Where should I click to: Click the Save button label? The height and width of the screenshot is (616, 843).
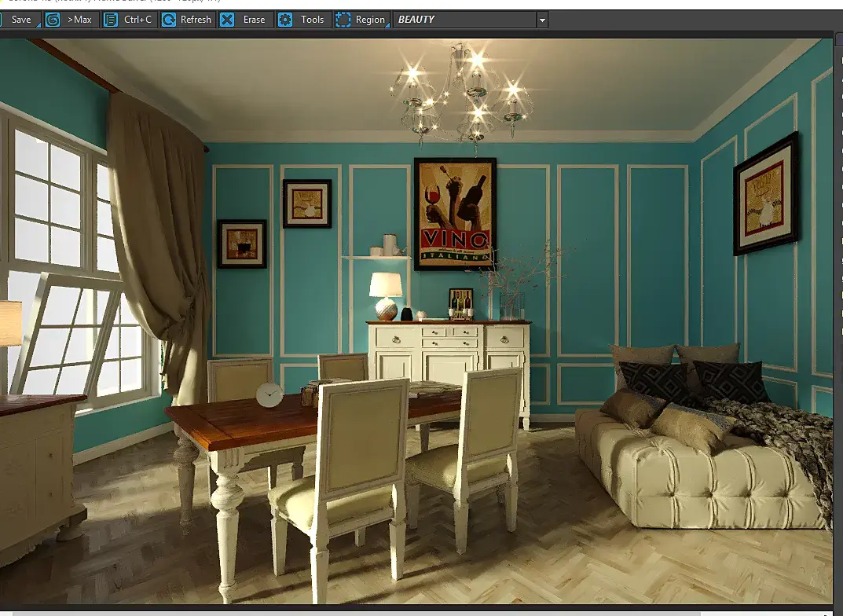pos(21,20)
